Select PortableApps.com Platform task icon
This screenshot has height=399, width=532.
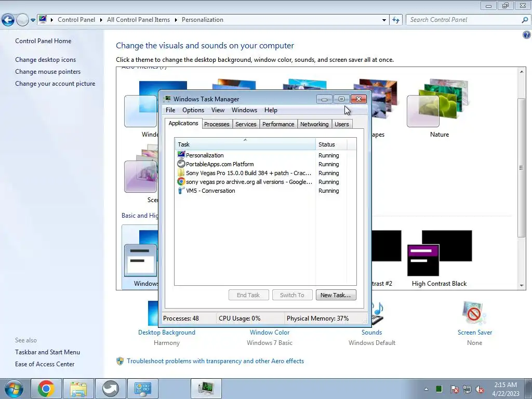[x=181, y=164]
